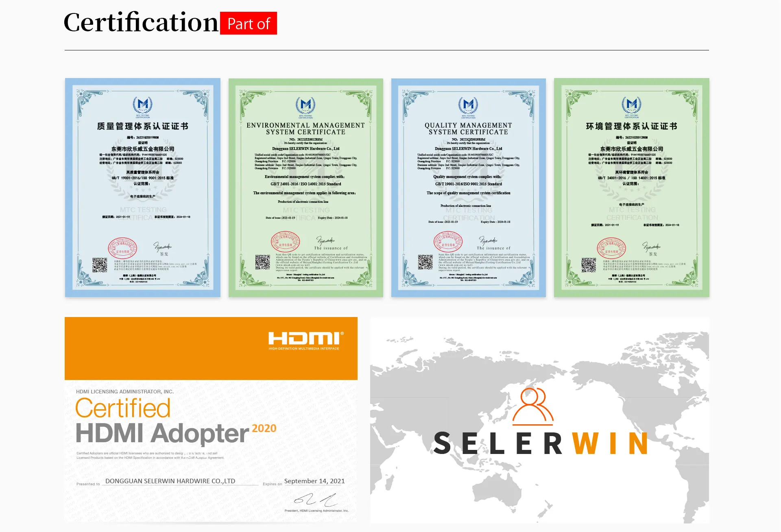This screenshot has width=781, height=532.
Task: Click the QR code on the 环境管理体系认证证书 certificate
Action: (x=589, y=265)
